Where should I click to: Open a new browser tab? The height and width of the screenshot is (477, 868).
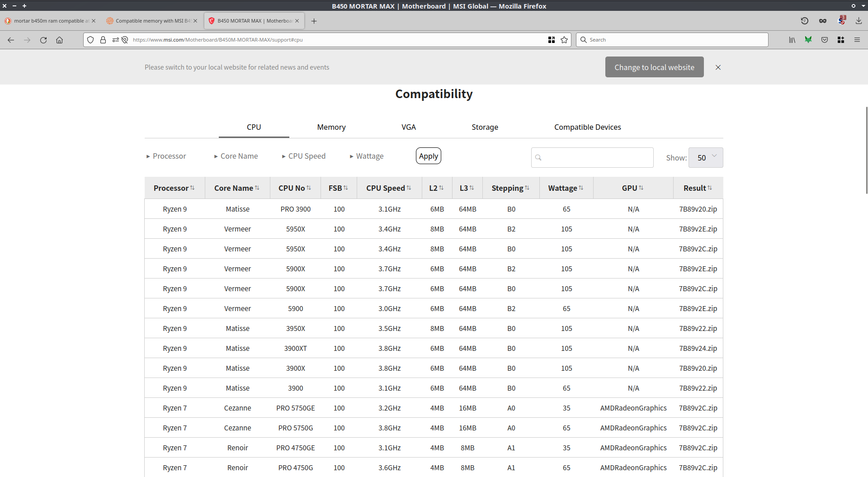click(314, 21)
